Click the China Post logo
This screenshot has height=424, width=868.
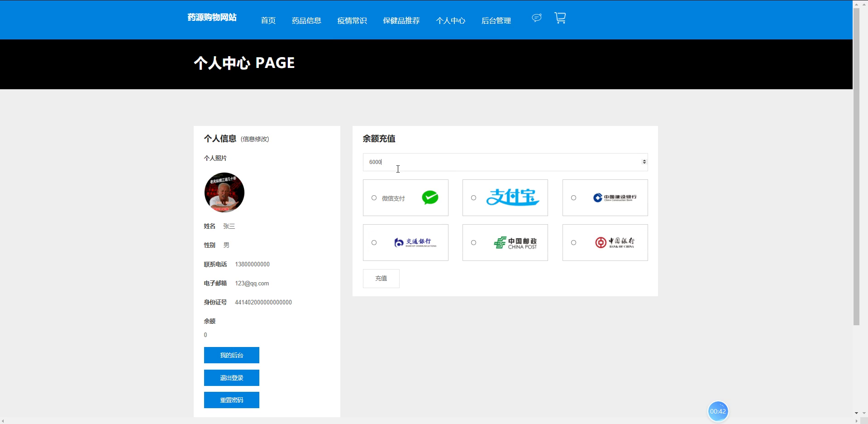coord(515,243)
